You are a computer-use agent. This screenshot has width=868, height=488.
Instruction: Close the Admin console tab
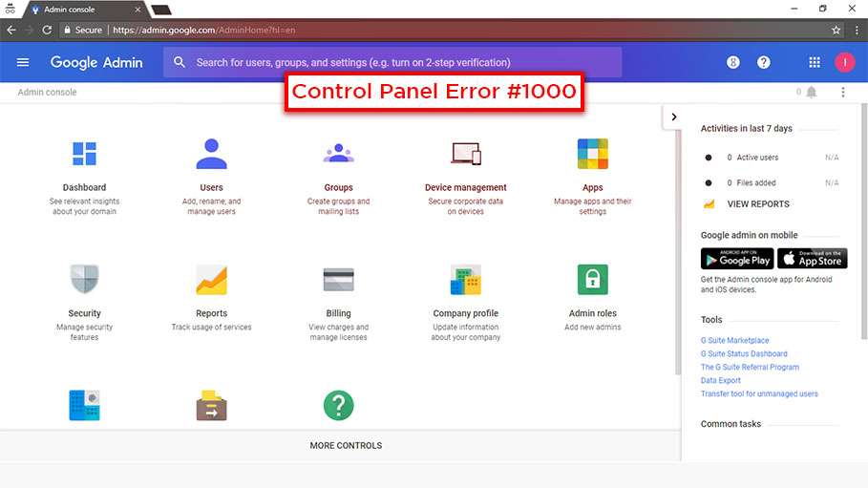coord(138,10)
